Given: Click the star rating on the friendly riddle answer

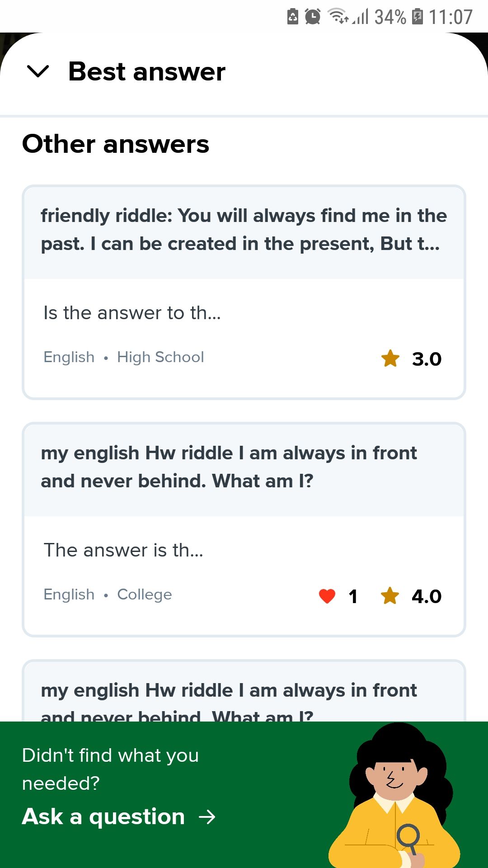Looking at the screenshot, I should tap(390, 358).
